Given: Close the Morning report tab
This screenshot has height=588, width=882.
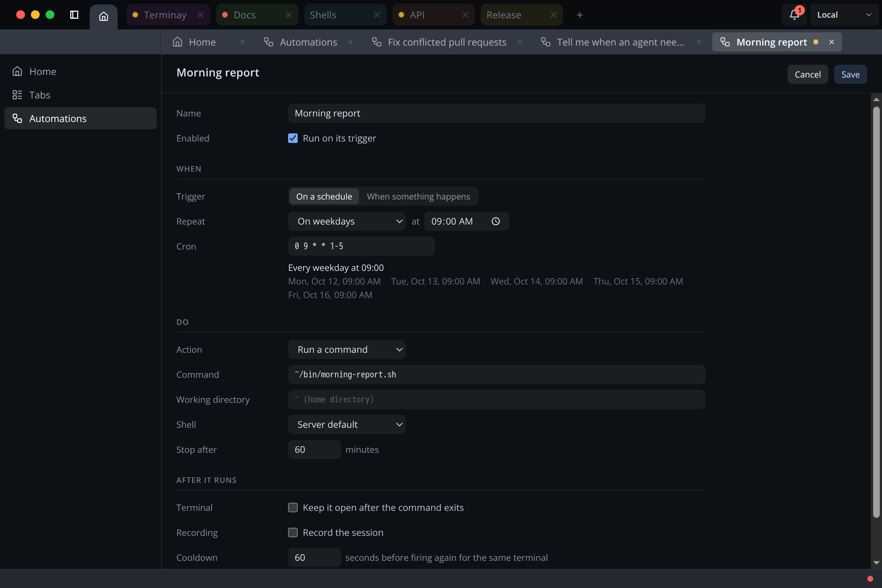Looking at the screenshot, I should 832,42.
